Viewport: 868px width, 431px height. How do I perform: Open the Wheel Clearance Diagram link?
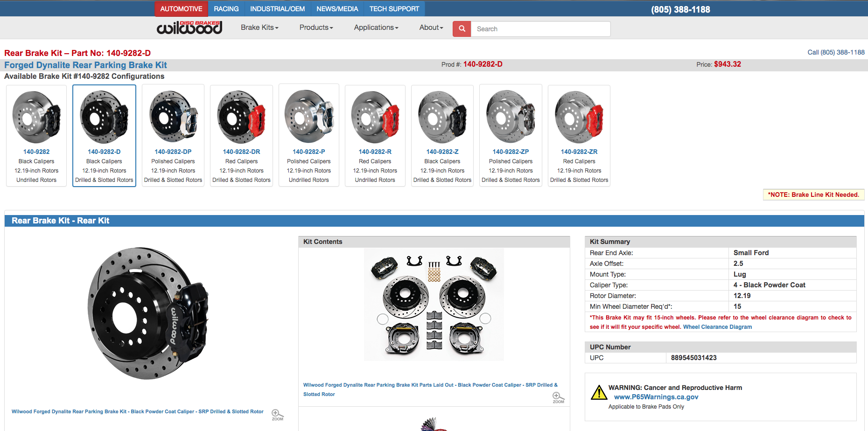717,327
